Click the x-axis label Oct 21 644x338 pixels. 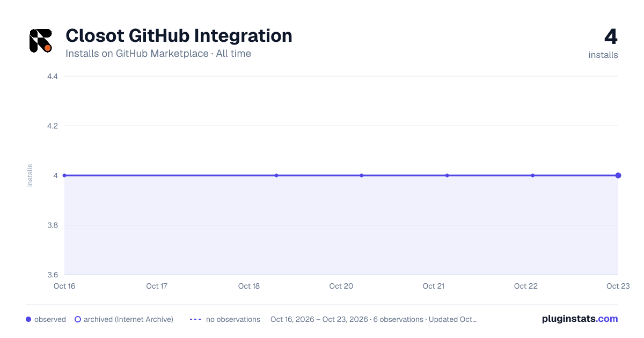coord(434,286)
